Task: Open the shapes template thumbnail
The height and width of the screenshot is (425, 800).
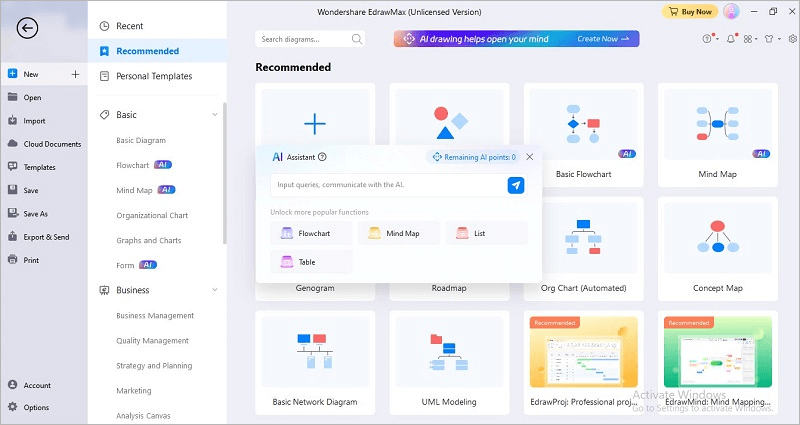Action: 449,123
